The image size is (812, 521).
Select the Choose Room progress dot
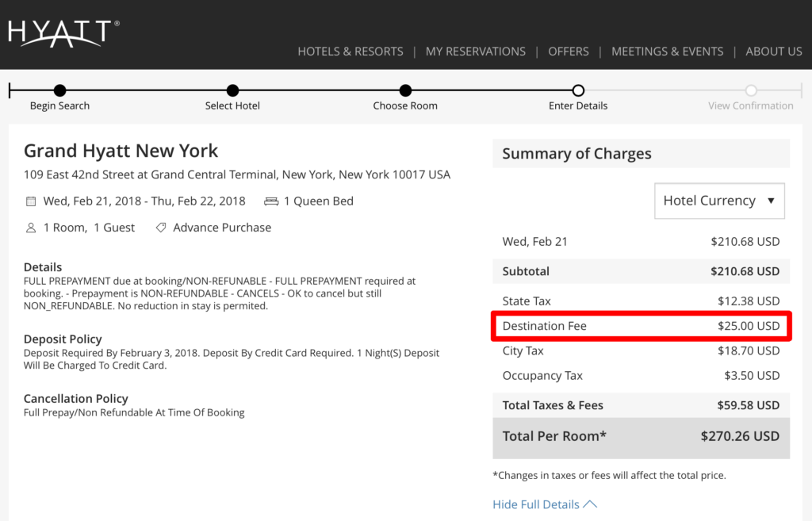point(405,90)
